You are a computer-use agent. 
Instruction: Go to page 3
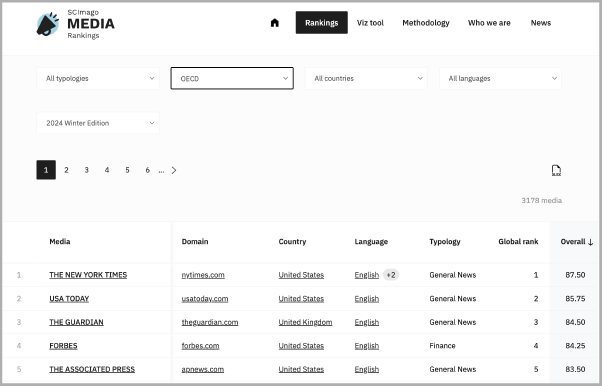pos(87,170)
